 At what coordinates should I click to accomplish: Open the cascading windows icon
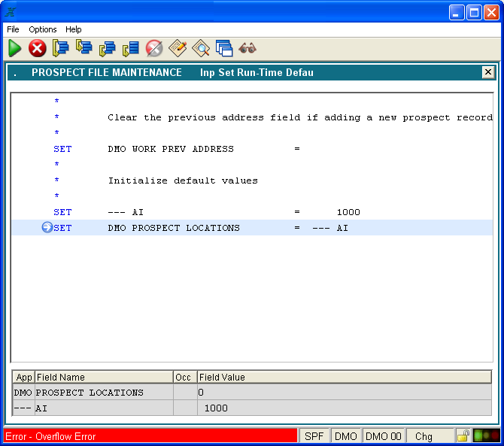point(224,48)
